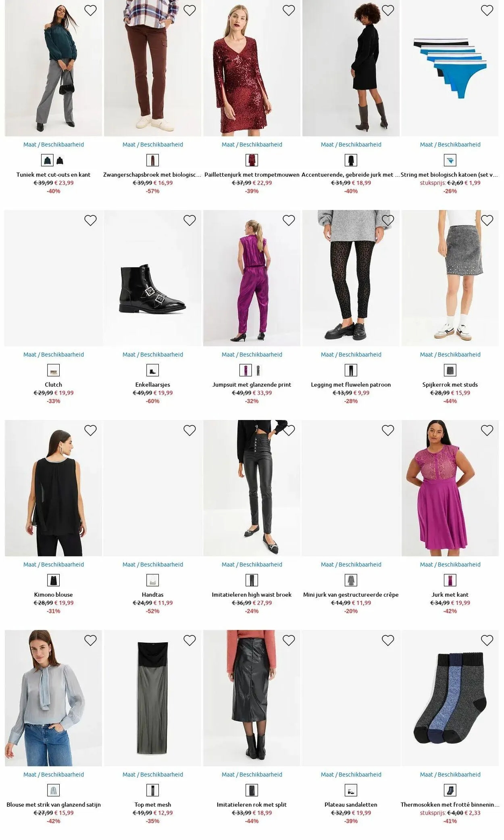Toggle wishlist heart for Plateau sandaletten
Screen dimensions: 504x840
[388, 640]
